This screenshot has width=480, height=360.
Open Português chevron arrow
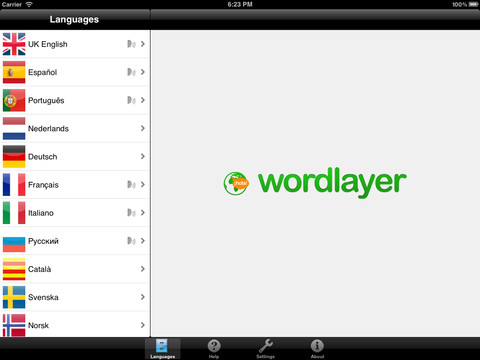coord(143,100)
